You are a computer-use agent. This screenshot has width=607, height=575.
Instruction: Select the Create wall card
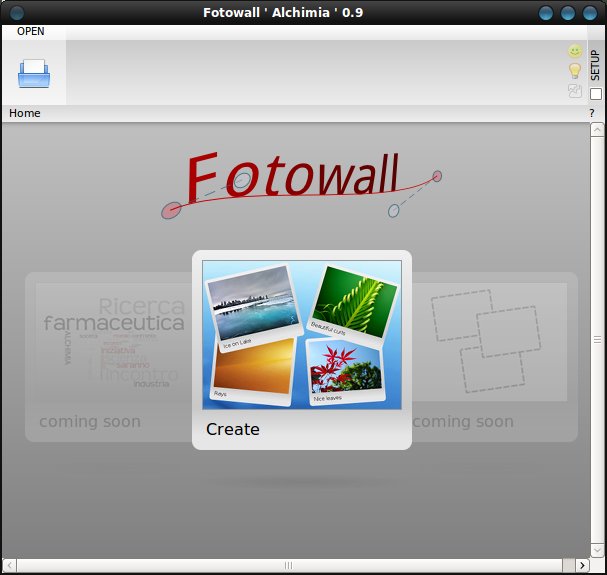point(302,350)
